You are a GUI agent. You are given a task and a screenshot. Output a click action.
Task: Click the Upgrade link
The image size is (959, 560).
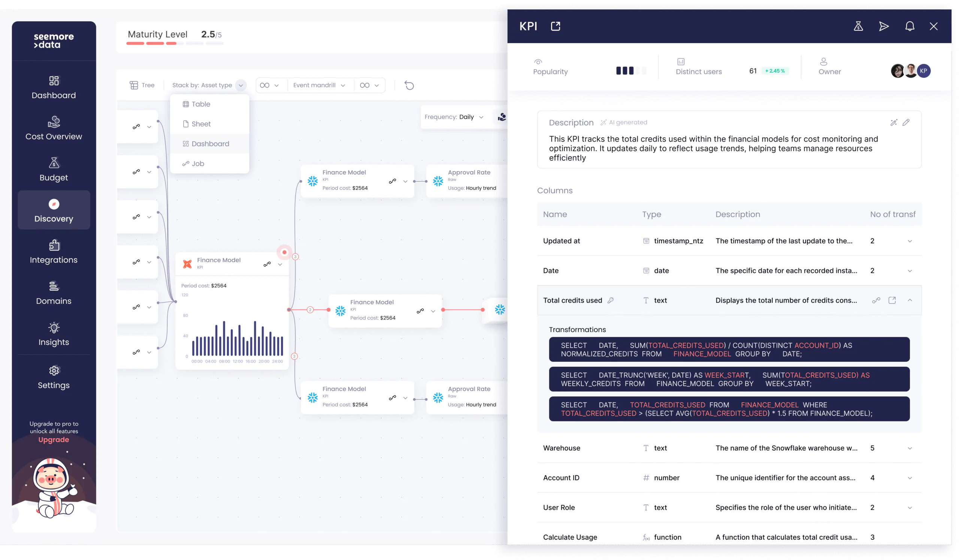point(54,440)
